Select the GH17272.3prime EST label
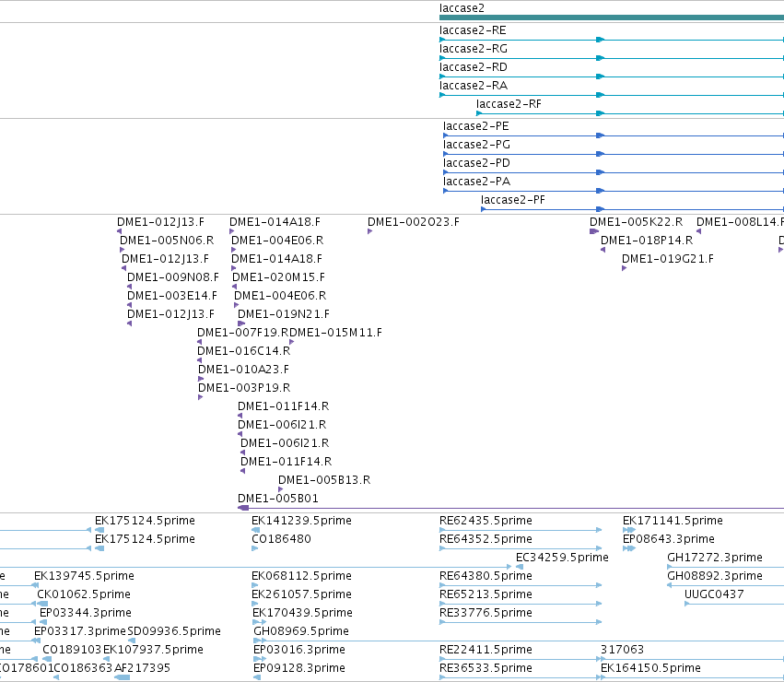784x682 pixels. coord(715,558)
